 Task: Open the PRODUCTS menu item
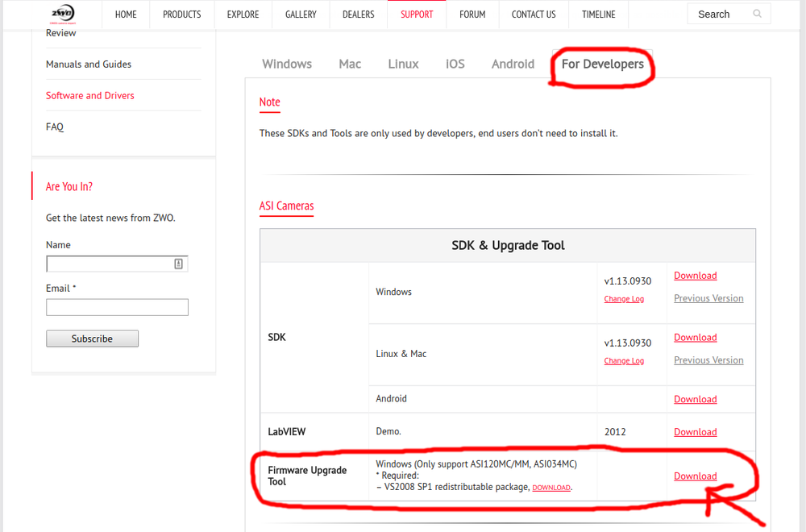click(x=181, y=15)
